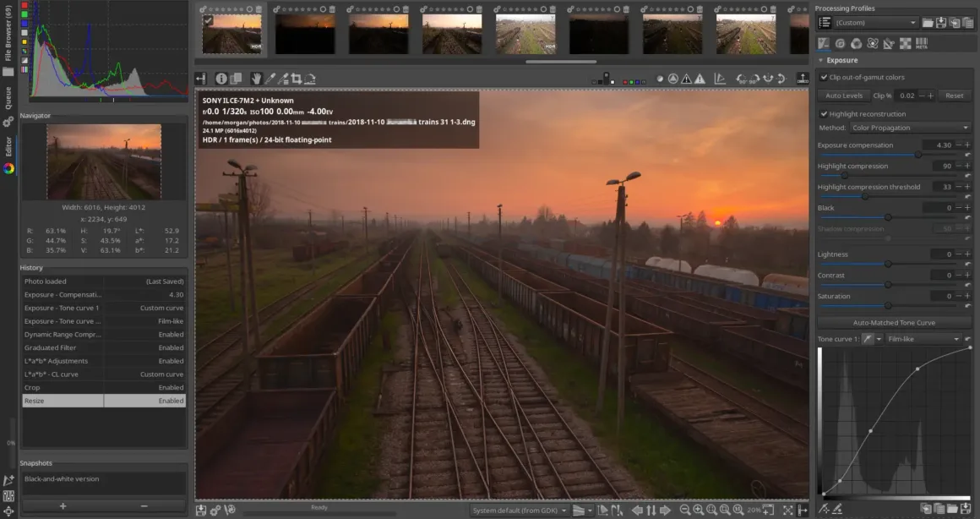Open the Metadata panel via META icon

click(922, 43)
